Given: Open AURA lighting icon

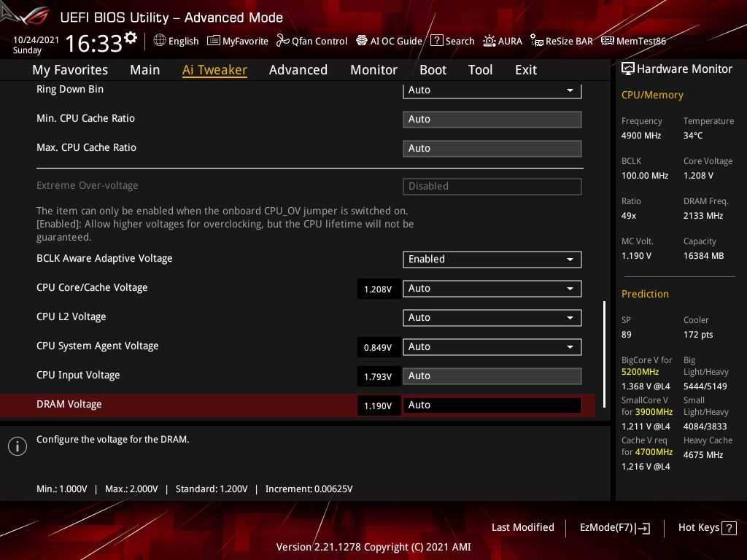Looking at the screenshot, I should (489, 41).
